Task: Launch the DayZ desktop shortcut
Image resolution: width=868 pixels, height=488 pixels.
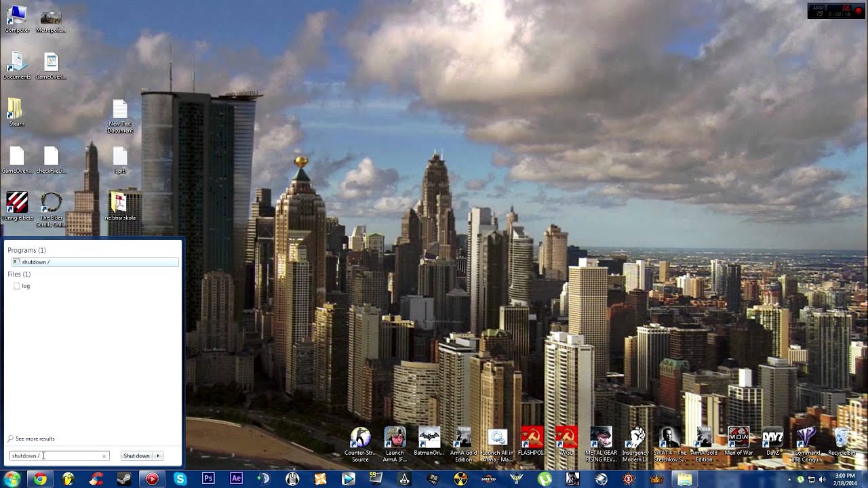Action: click(773, 441)
